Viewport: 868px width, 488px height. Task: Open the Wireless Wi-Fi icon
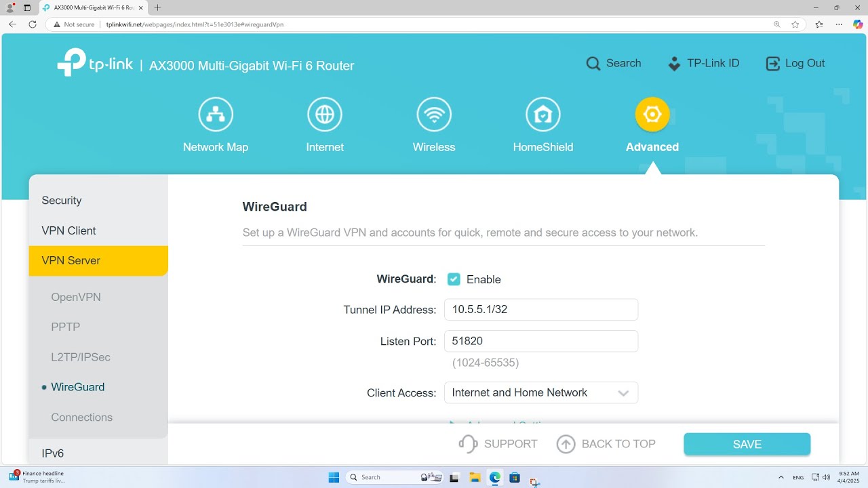click(434, 115)
